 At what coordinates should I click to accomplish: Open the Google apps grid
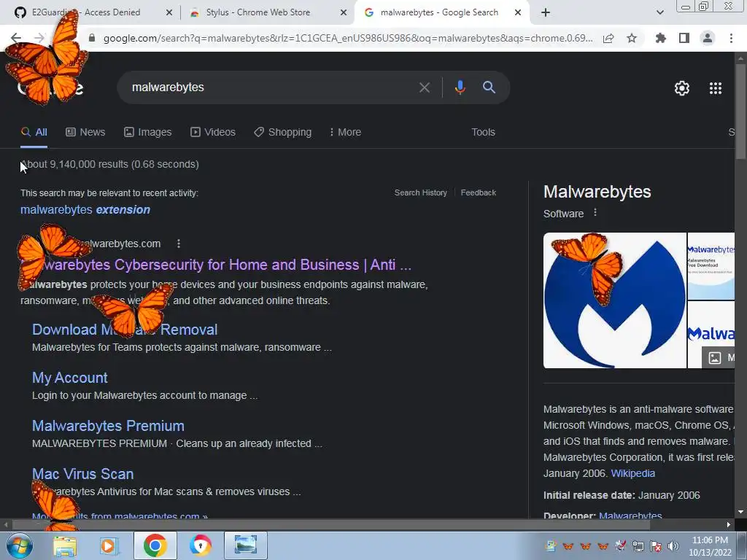tap(716, 88)
